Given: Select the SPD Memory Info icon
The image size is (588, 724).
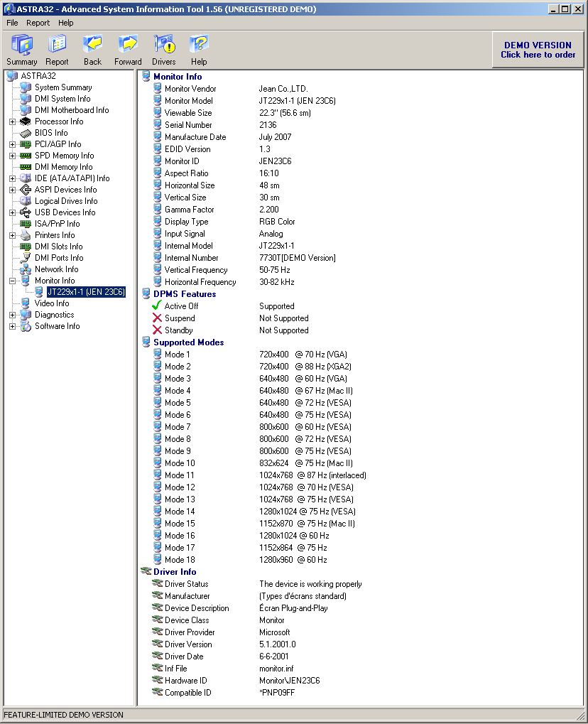Looking at the screenshot, I should (x=26, y=156).
